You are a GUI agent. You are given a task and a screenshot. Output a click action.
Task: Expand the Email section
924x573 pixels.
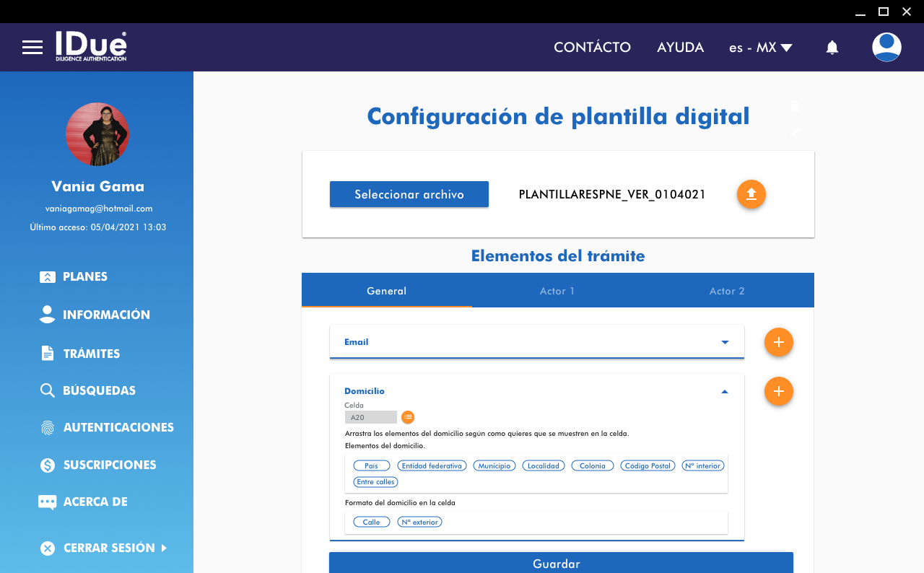click(725, 342)
